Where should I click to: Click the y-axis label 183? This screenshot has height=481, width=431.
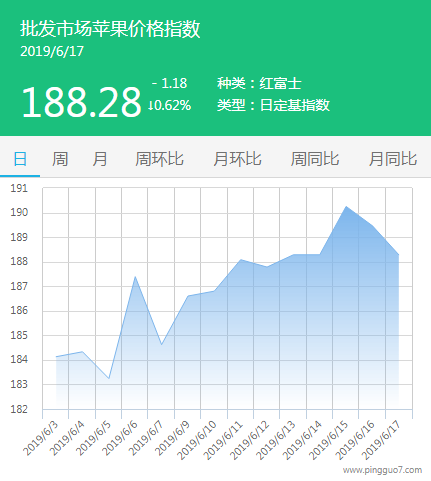(x=19, y=384)
